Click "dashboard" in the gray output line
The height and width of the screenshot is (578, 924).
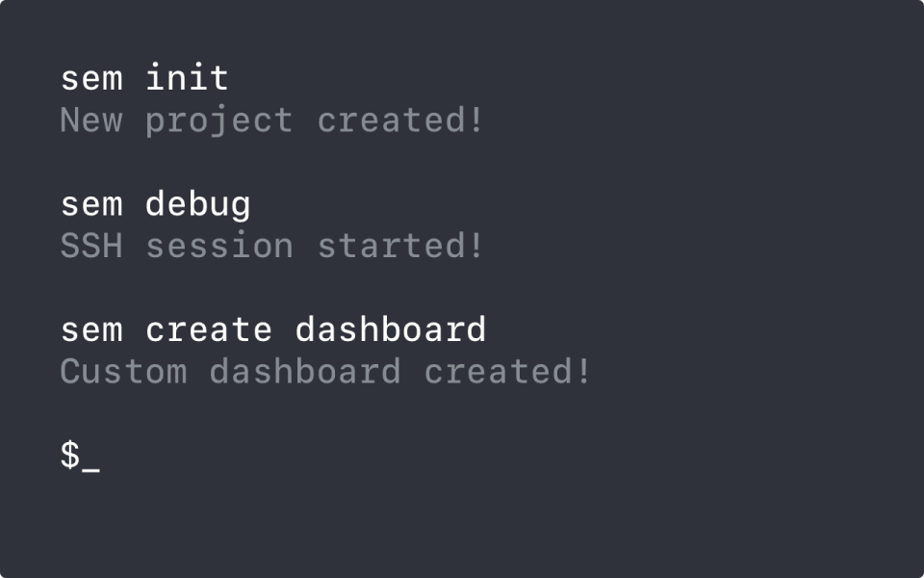pos(305,371)
